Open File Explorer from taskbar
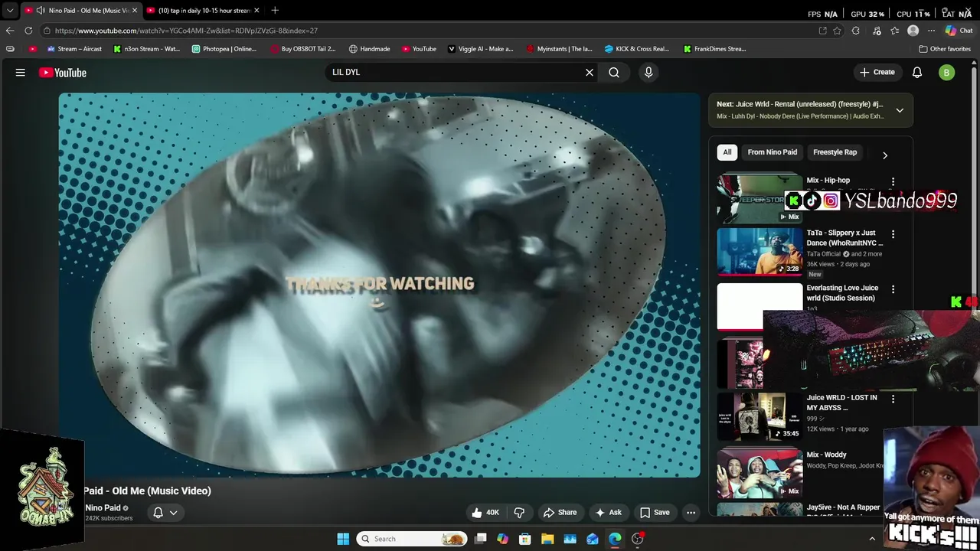 547,539
